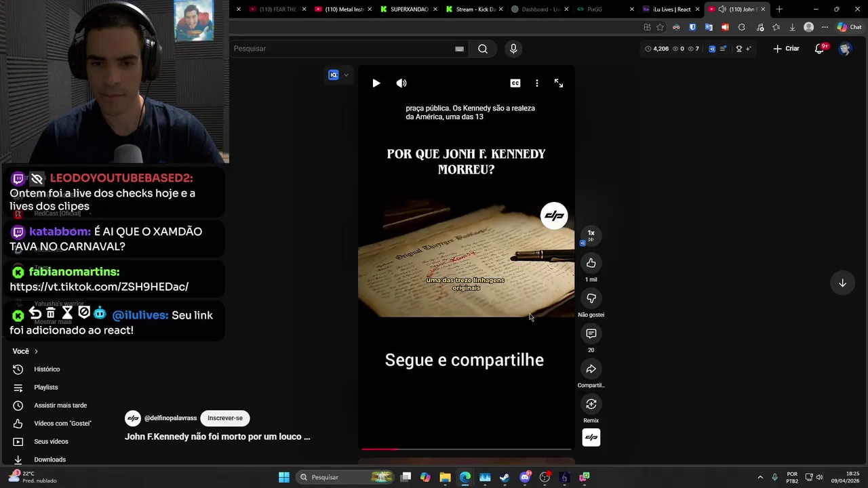
Task: Mute the Shorts video volume
Action: tap(401, 83)
